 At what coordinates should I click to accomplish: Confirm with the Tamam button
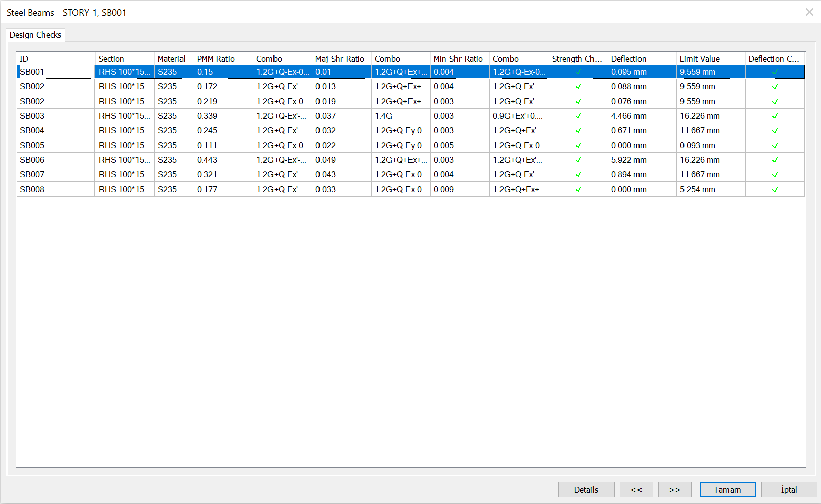point(727,489)
